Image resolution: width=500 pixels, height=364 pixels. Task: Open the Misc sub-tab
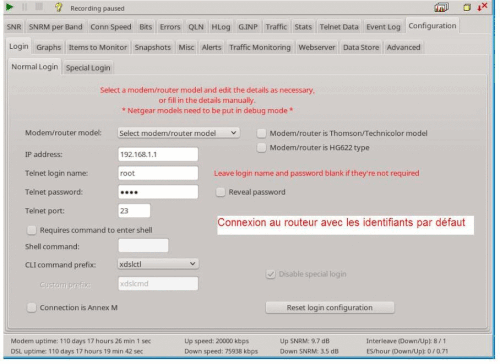pos(186,47)
